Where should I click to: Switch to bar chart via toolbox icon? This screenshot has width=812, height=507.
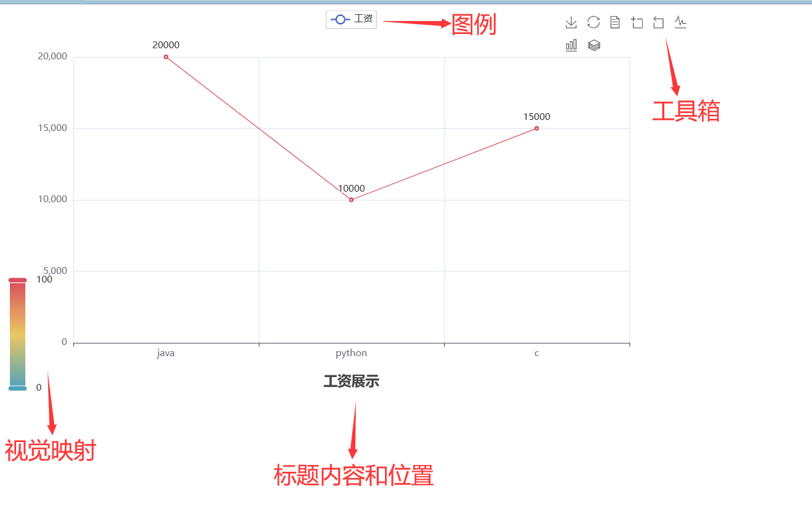tap(571, 45)
